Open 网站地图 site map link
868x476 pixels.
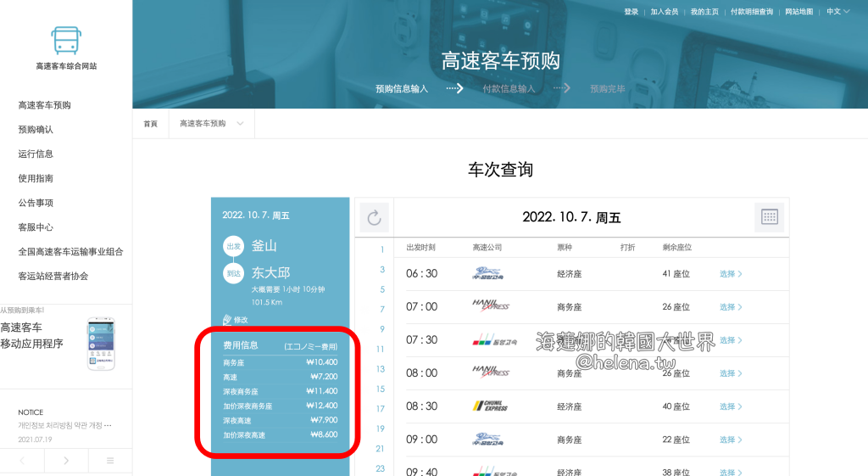coord(798,12)
